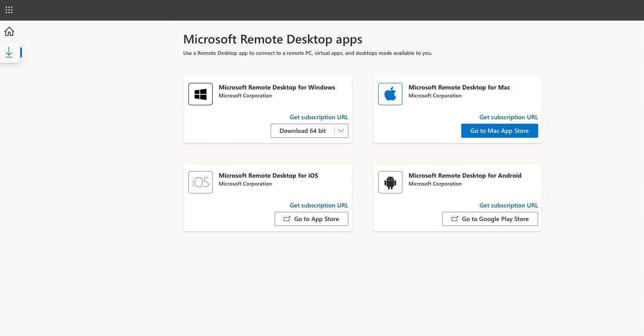Open Go to Google Play Store
The image size is (644, 336).
(490, 219)
